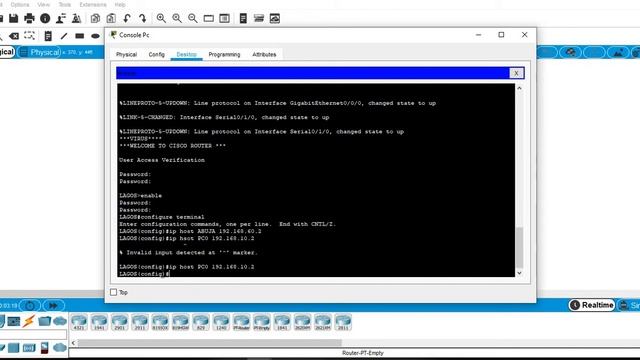Select the Multiuser Connection cloud category

tap(60, 321)
